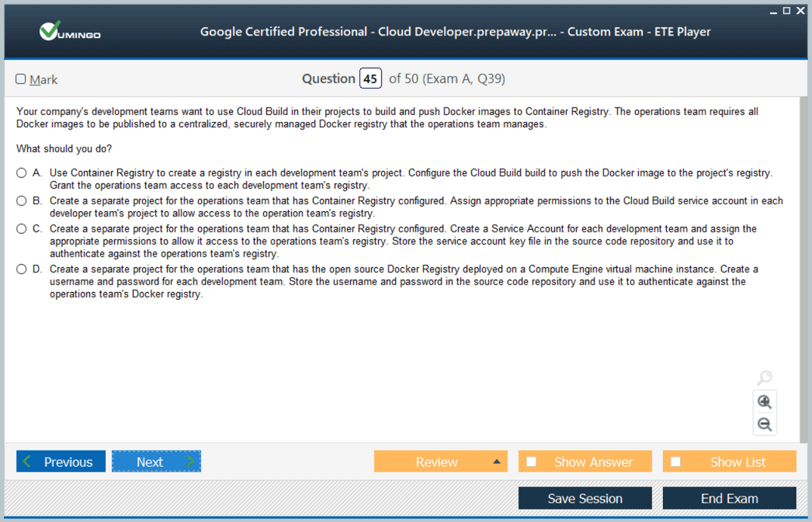Select answer option D radio button
The width and height of the screenshot is (812, 522).
tap(22, 270)
